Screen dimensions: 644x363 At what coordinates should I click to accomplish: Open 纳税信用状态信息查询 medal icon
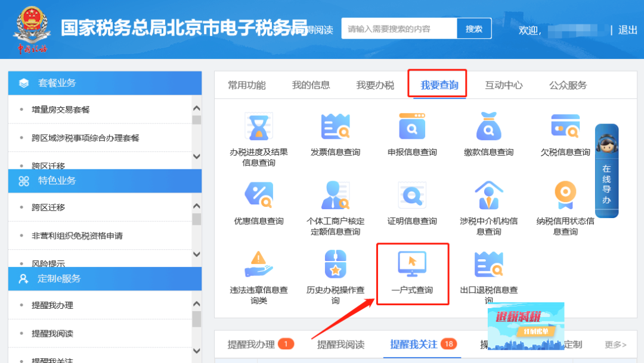[565, 195]
